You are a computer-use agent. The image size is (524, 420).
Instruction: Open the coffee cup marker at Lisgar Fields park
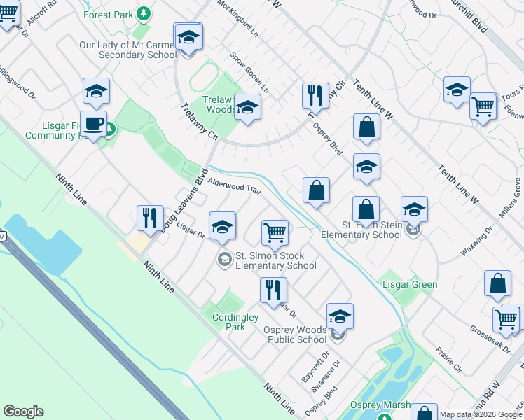94,125
